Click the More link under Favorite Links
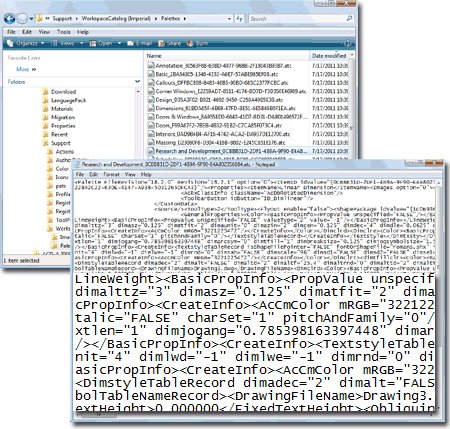 [23, 69]
